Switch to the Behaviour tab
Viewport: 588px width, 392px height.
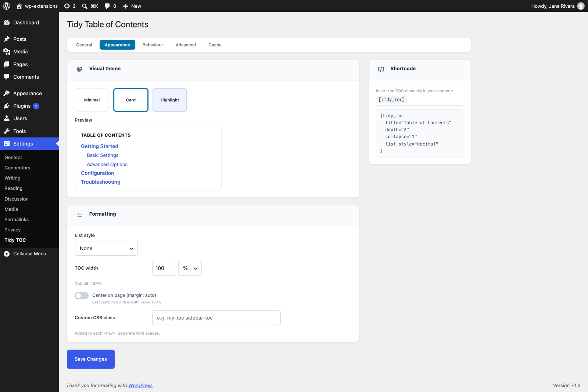(153, 45)
